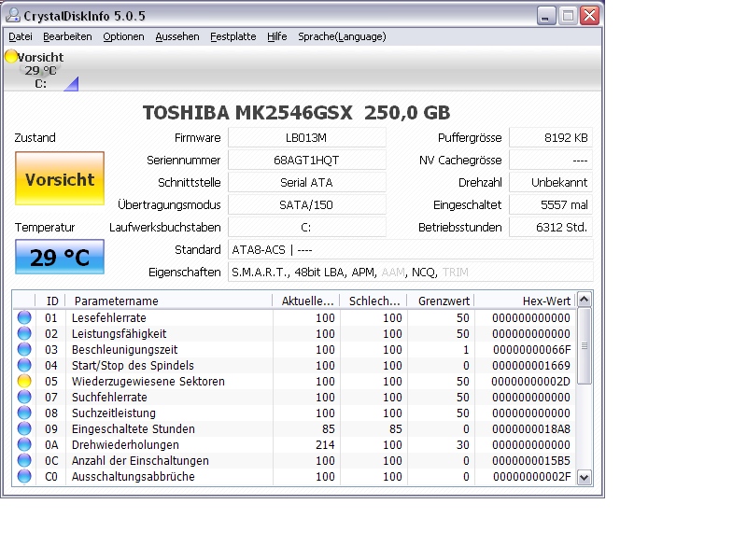Click the Übertragungsmodus field SATA/150
This screenshot has width=747, height=560.
click(x=307, y=204)
